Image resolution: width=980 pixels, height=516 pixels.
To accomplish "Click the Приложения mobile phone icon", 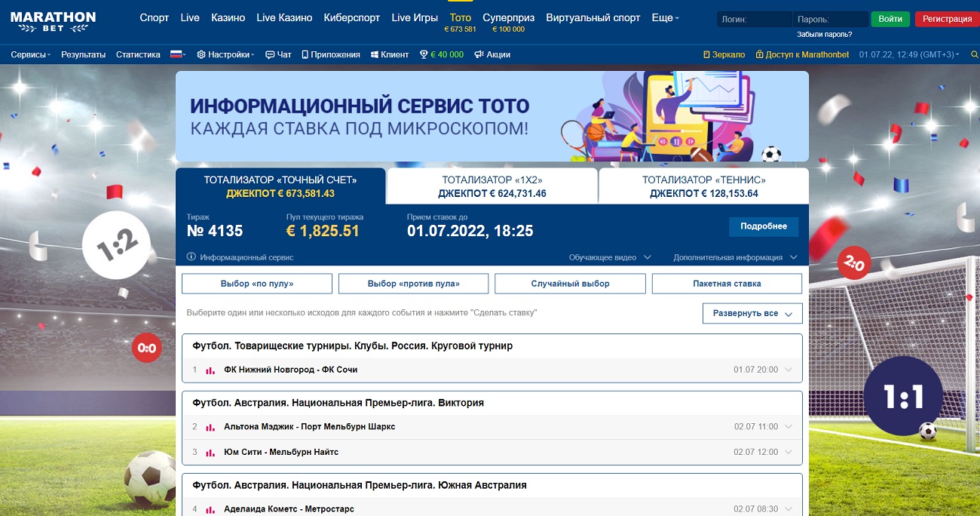I will pyautogui.click(x=305, y=54).
